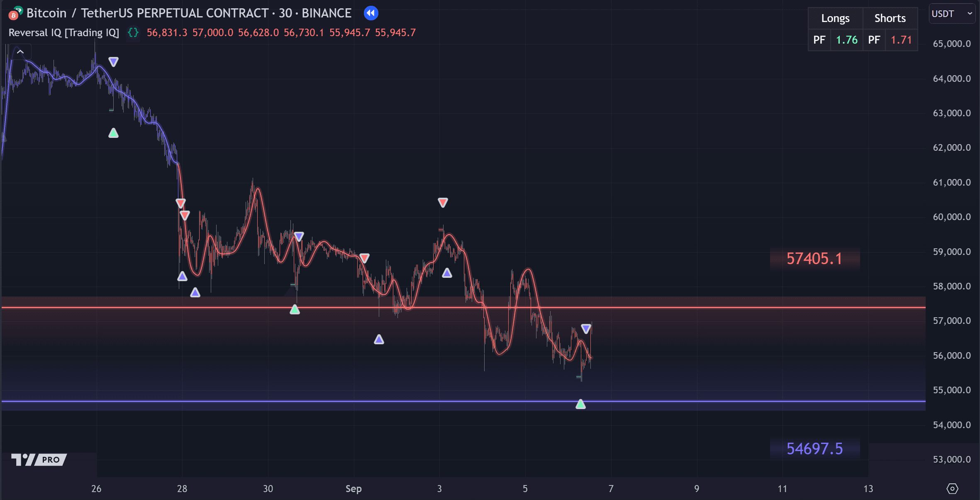Viewport: 980px width, 500px height.
Task: Select the purple horizontal support line
Action: tap(463, 401)
